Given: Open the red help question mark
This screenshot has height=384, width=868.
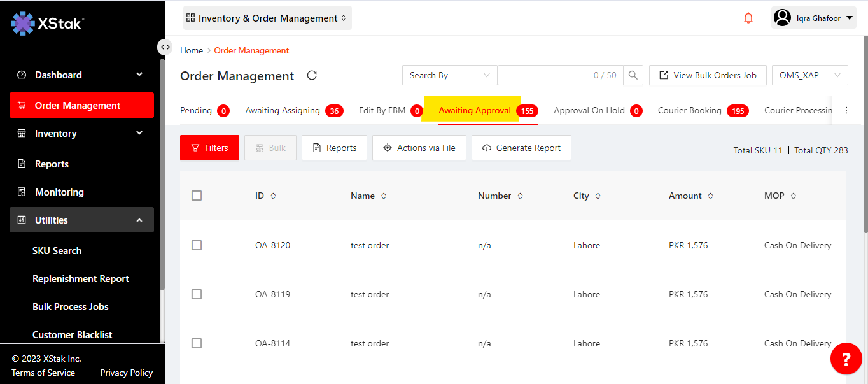Looking at the screenshot, I should tap(846, 359).
